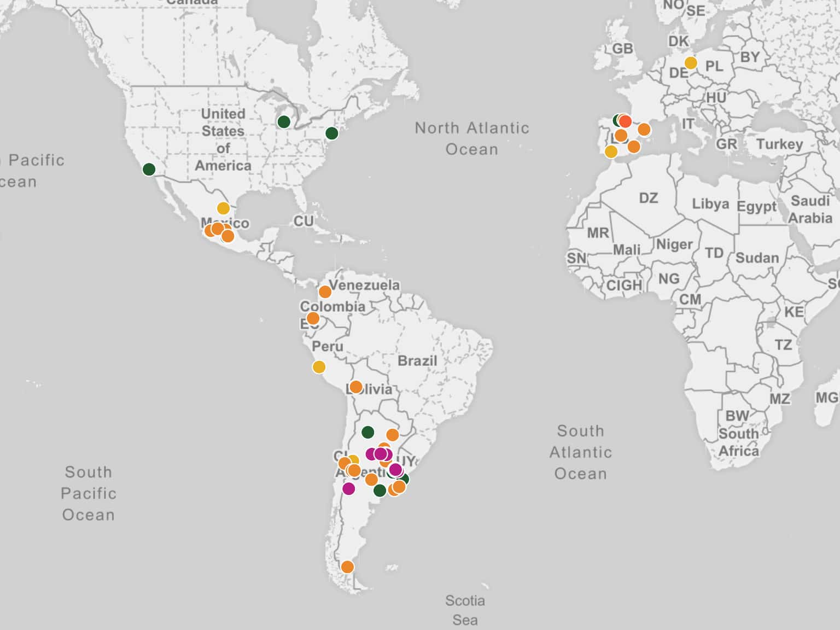Select the yellow marker in southwestern Iberia

(611, 151)
